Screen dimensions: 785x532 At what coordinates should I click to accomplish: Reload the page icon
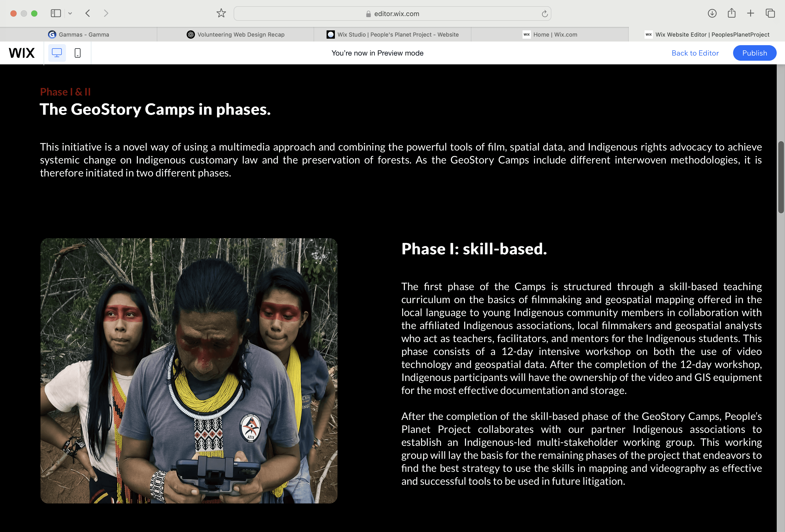click(x=545, y=14)
